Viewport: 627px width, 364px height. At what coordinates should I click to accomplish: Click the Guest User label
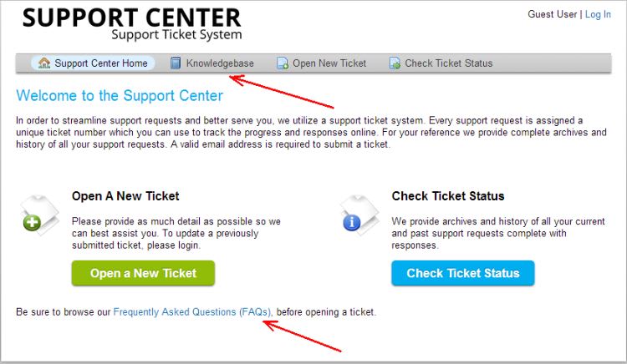coord(553,15)
